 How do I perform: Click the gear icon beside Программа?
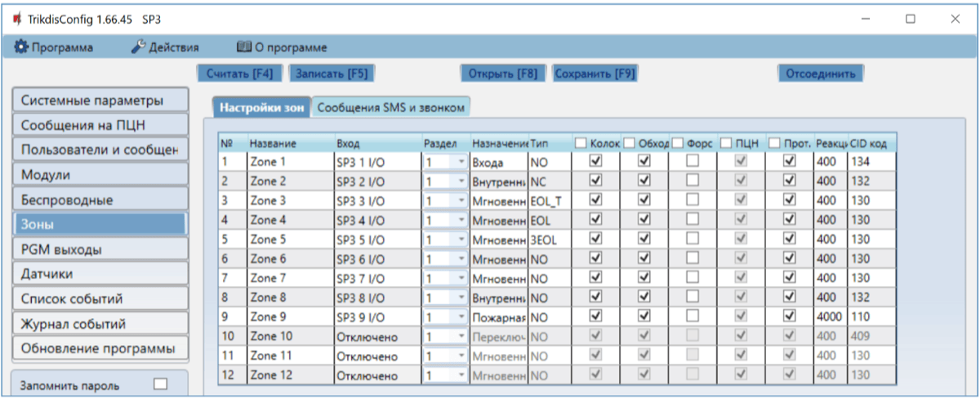[21, 47]
